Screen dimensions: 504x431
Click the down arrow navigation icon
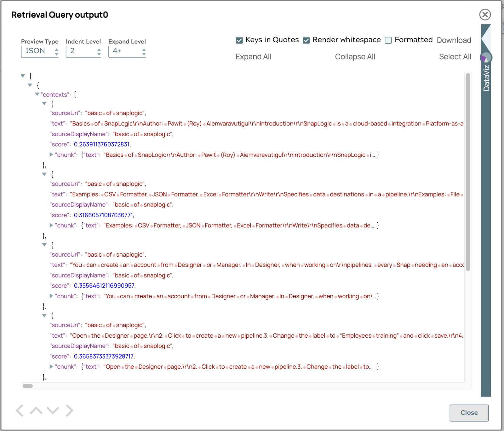(53, 411)
